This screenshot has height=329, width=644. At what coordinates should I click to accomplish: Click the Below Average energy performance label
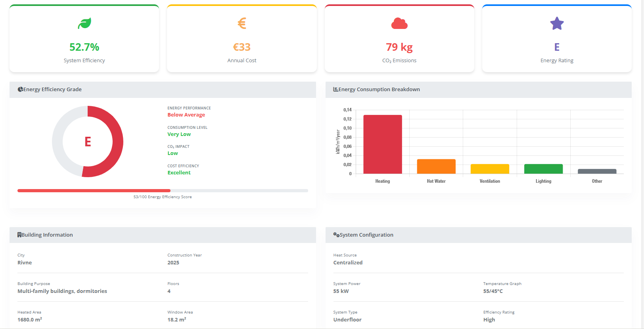click(x=186, y=115)
